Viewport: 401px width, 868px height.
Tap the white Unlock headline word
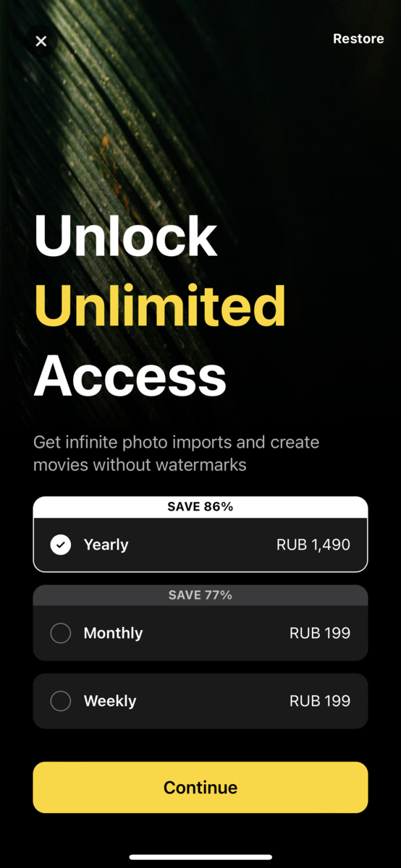125,236
